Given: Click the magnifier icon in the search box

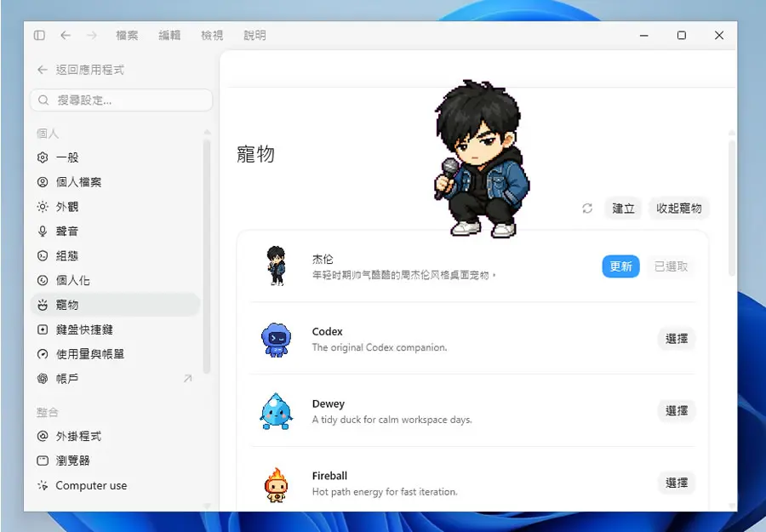Looking at the screenshot, I should [43, 100].
